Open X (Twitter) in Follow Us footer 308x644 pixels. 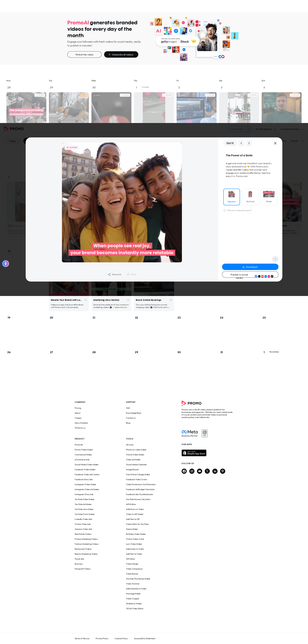207,471
